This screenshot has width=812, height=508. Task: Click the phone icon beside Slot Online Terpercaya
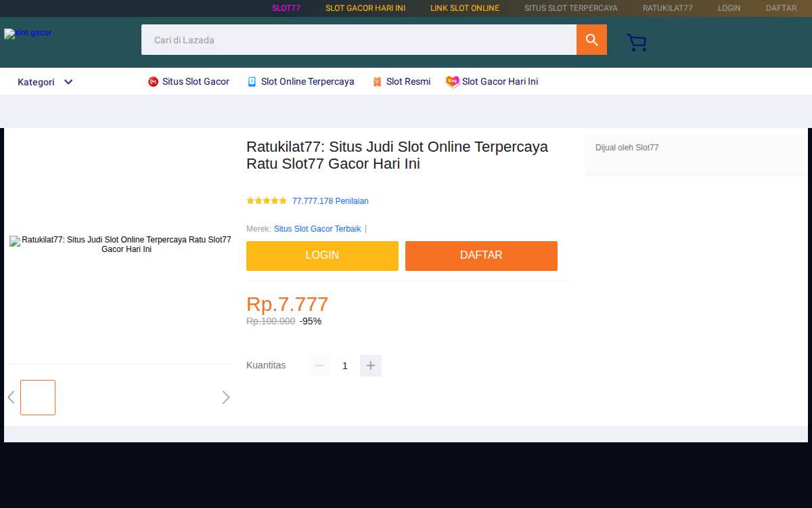[x=252, y=82]
